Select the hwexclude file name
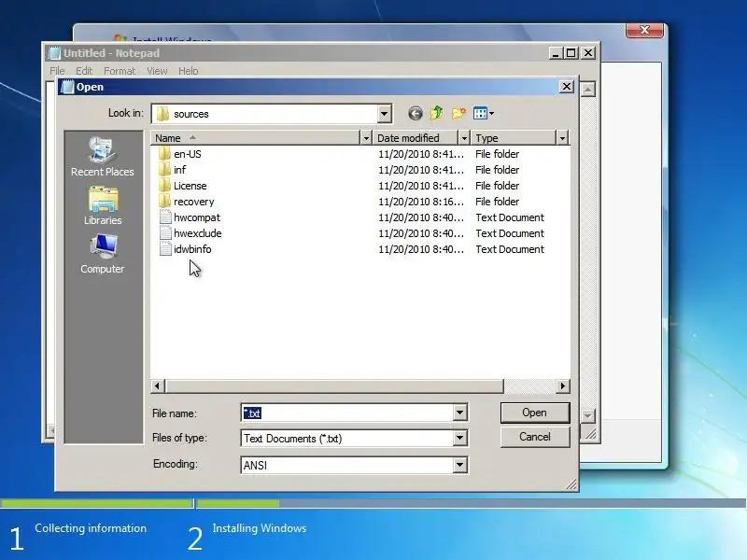This screenshot has width=747, height=560. coord(198,233)
